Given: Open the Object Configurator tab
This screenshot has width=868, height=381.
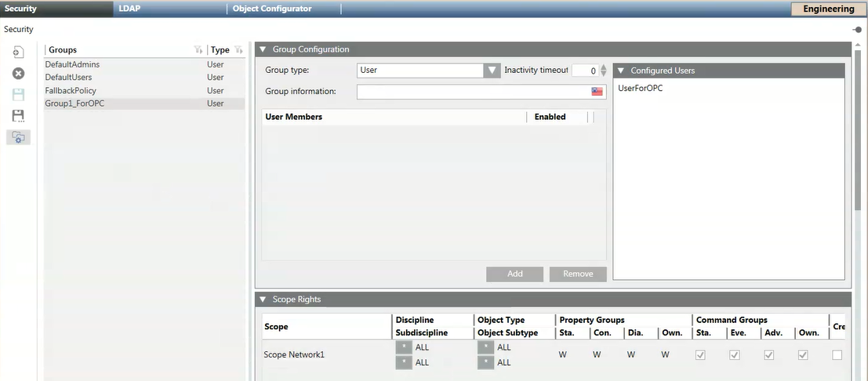Looking at the screenshot, I should 272,9.
